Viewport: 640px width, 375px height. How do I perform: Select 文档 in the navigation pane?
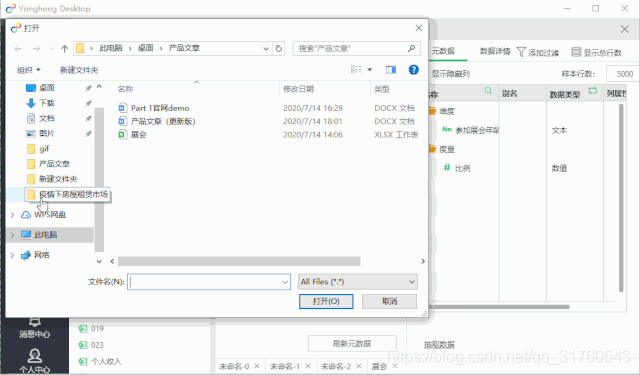pyautogui.click(x=47, y=118)
